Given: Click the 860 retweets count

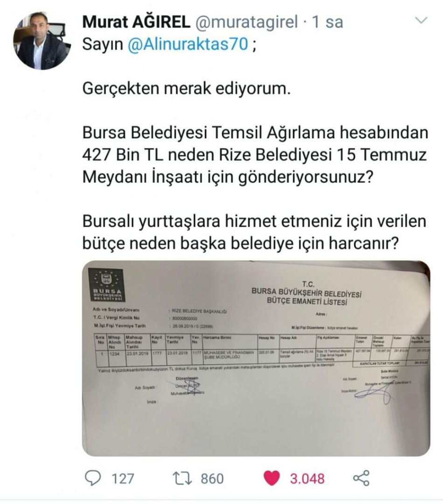Looking at the screenshot, I should pos(212,479).
